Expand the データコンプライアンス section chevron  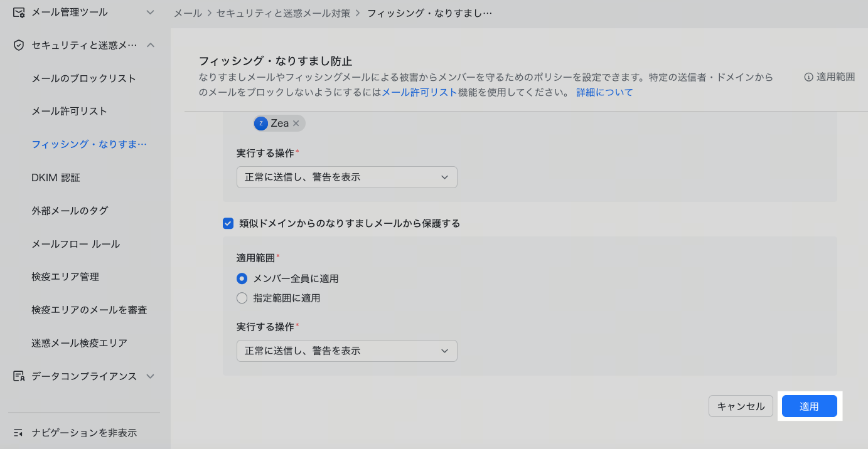click(x=150, y=376)
